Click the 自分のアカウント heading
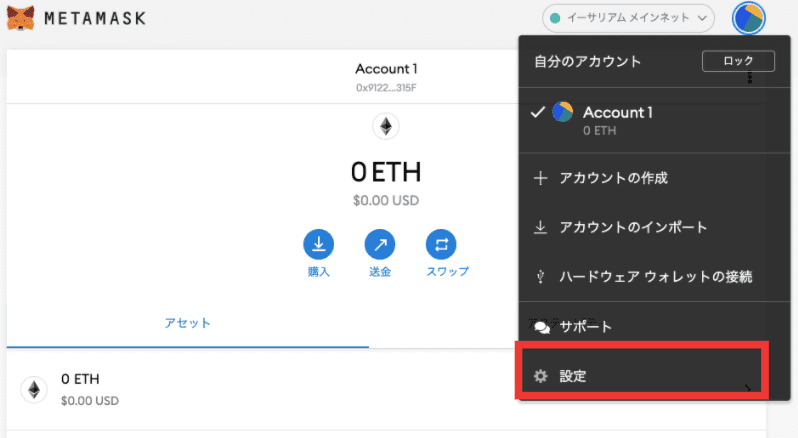 (x=587, y=62)
